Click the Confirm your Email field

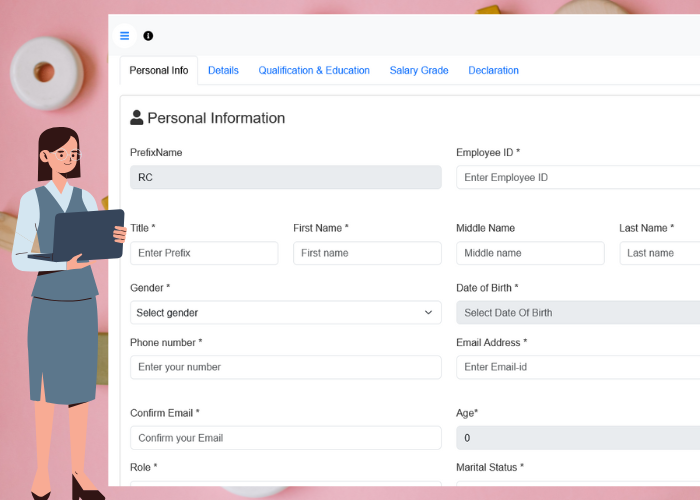tap(285, 438)
